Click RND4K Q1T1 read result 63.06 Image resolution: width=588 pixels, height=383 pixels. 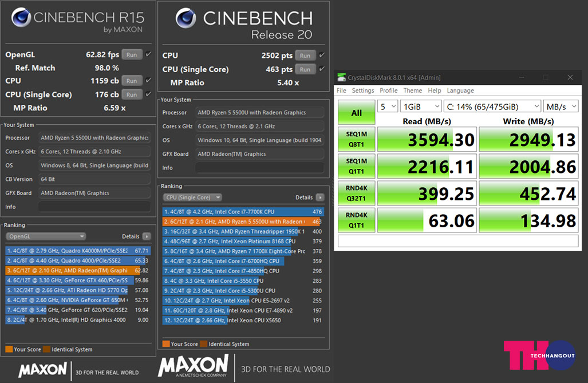pyautogui.click(x=427, y=220)
